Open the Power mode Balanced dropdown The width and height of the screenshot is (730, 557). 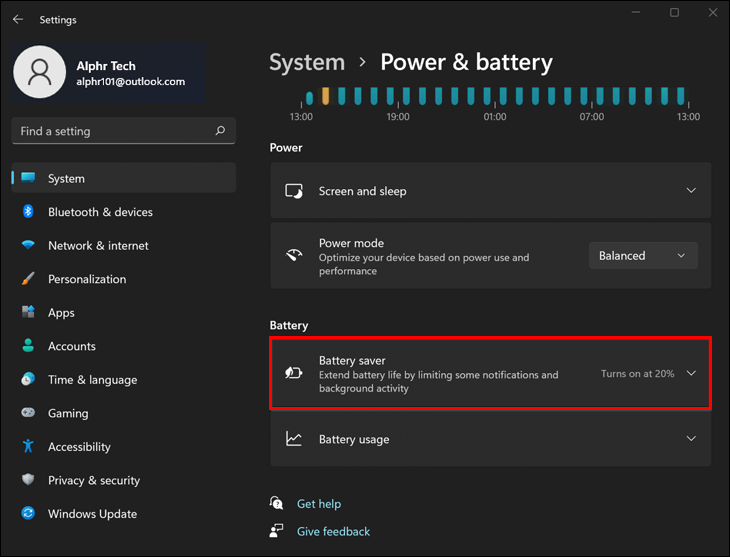pyautogui.click(x=642, y=256)
